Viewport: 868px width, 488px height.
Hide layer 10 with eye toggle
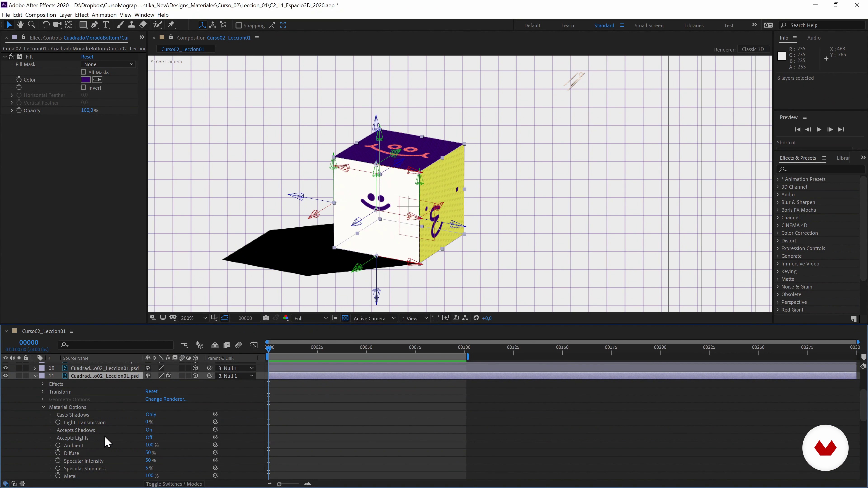5,368
